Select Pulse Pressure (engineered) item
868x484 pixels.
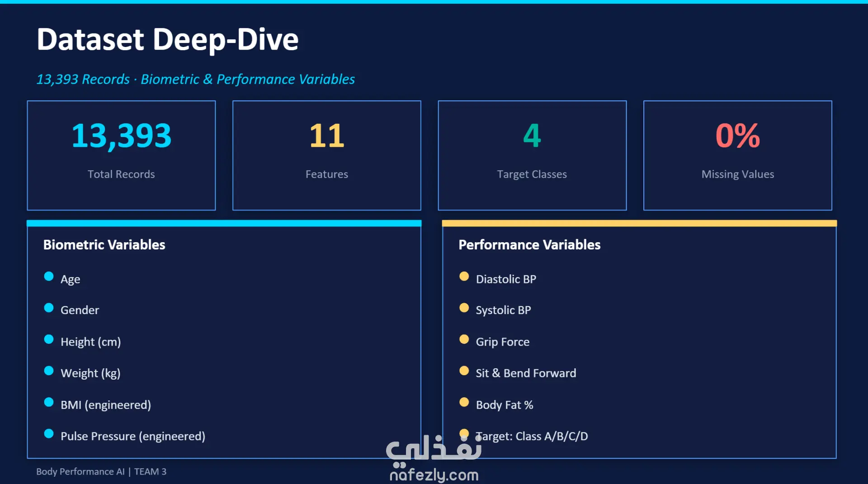[x=133, y=437]
